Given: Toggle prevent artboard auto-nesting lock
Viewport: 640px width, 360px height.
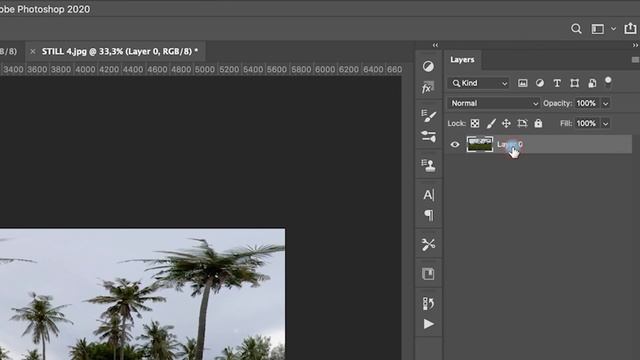Looking at the screenshot, I should pyautogui.click(x=522, y=123).
